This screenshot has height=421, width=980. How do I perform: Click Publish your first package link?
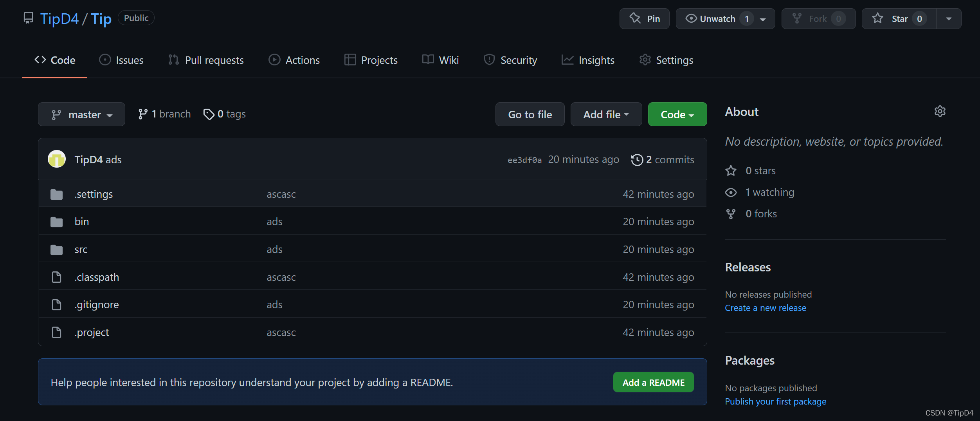pyautogui.click(x=776, y=401)
